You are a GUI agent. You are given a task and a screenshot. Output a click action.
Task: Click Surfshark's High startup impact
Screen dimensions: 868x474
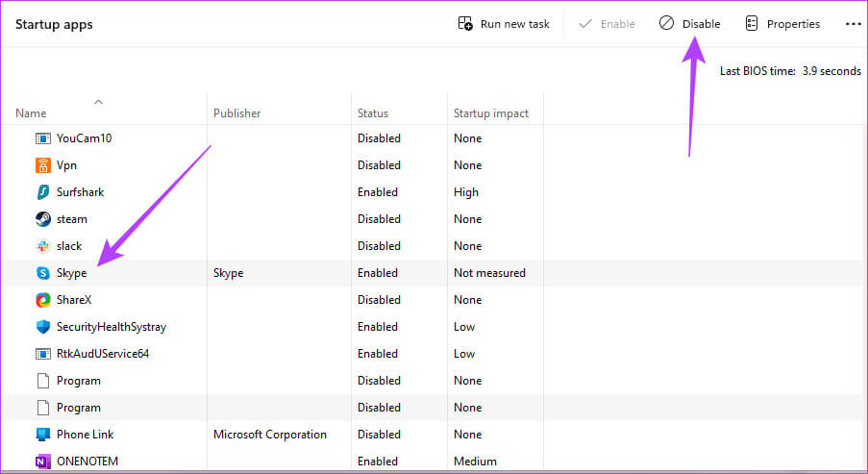click(x=466, y=192)
